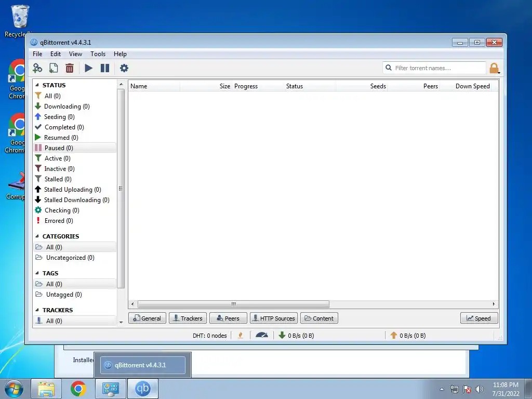Collapse the TRACKERS section triangle
532x399 pixels.
37,310
